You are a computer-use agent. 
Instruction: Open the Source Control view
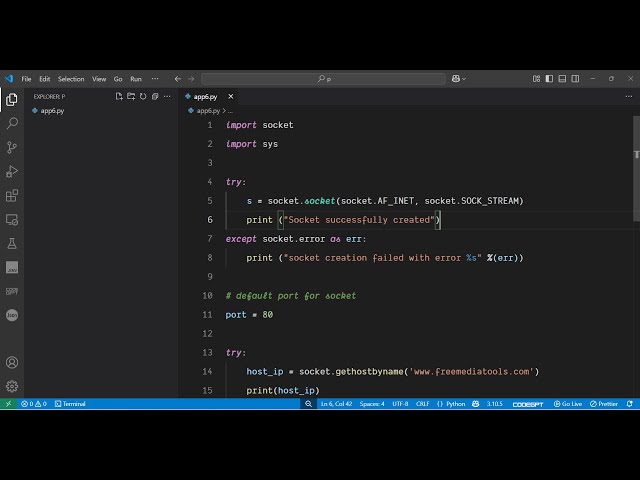pos(12,147)
